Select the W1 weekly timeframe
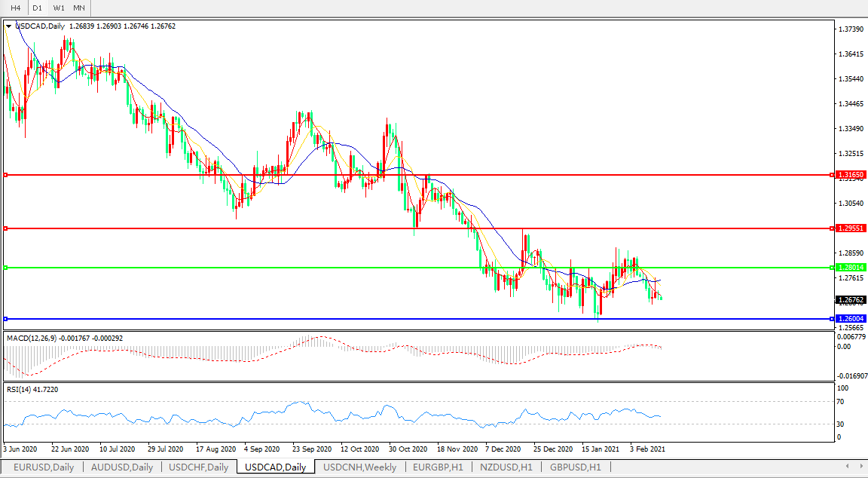 coord(59,8)
